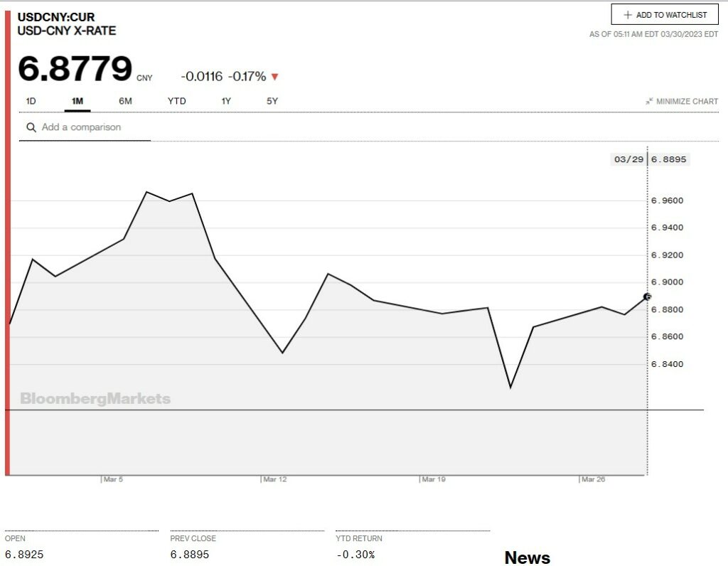Click the Minimize Chart text link
The height and width of the screenshot is (566, 728).
tap(687, 102)
